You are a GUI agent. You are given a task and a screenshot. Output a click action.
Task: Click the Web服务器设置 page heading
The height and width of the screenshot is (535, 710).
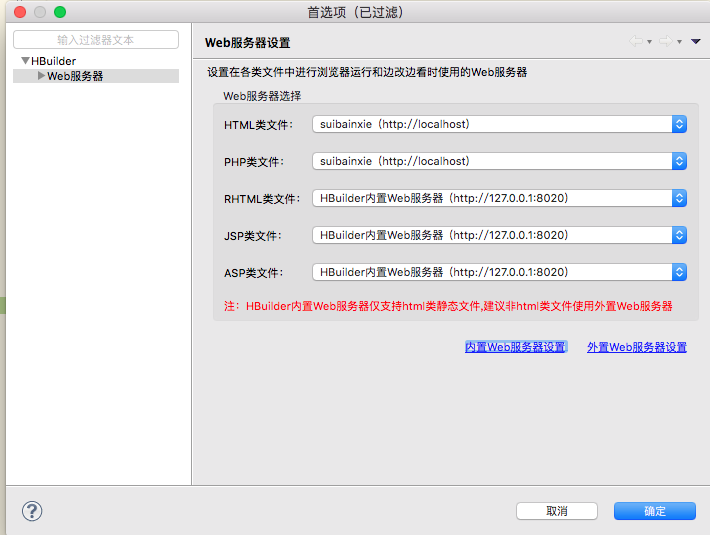[247, 43]
